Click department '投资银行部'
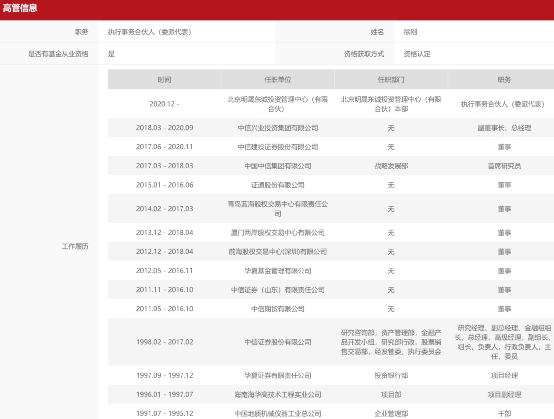The image size is (554, 419). [391, 375]
